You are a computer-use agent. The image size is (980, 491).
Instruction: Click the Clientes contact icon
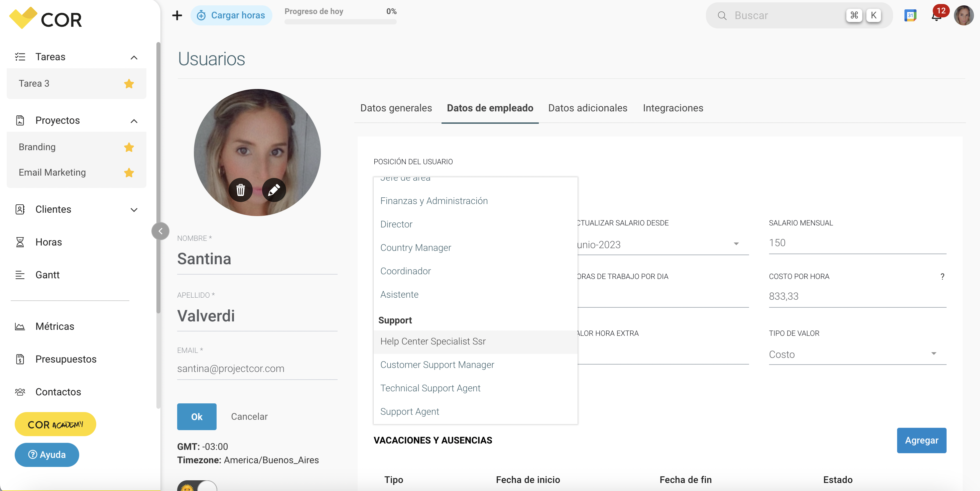(20, 209)
